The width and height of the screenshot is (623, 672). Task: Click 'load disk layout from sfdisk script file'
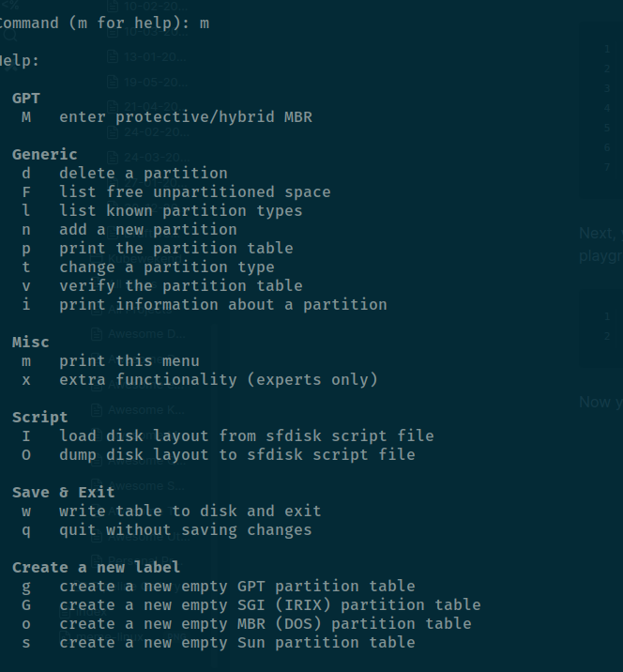(247, 436)
